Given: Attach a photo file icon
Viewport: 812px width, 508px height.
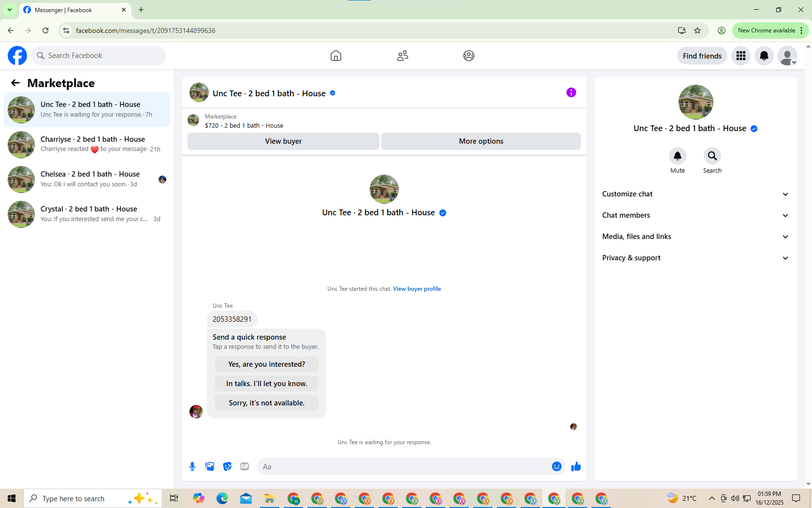Looking at the screenshot, I should pyautogui.click(x=210, y=466).
